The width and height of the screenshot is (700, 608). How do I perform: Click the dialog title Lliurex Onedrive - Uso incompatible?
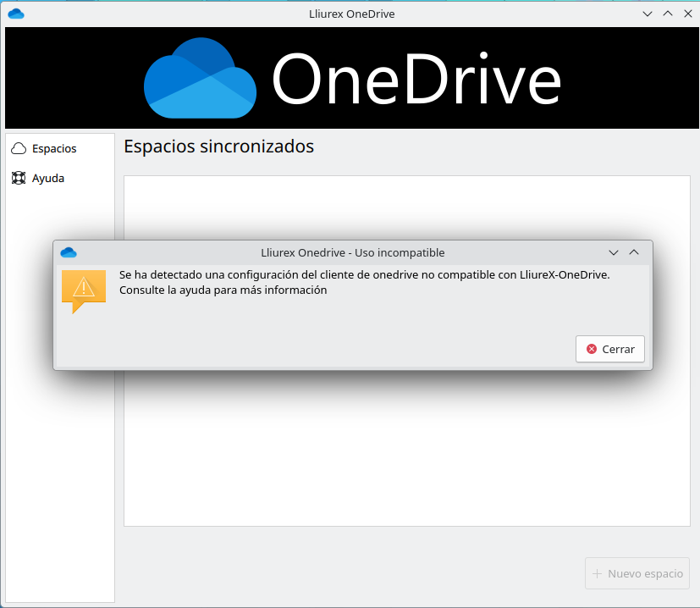pyautogui.click(x=350, y=251)
